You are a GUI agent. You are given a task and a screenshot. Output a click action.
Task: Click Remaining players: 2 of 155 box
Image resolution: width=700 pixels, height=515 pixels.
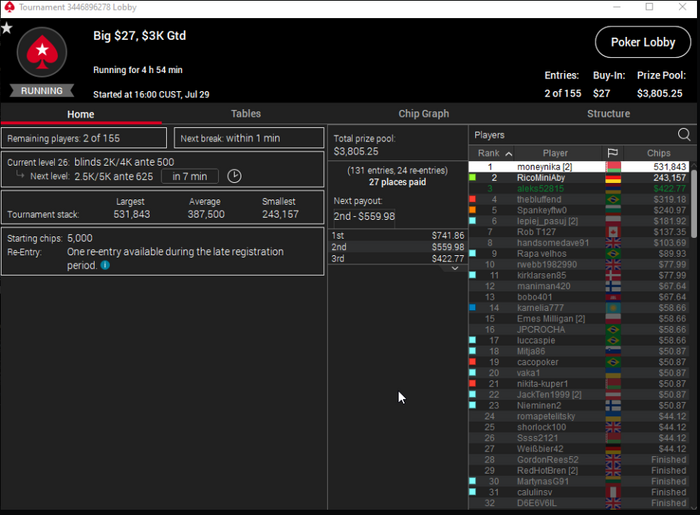(84, 138)
